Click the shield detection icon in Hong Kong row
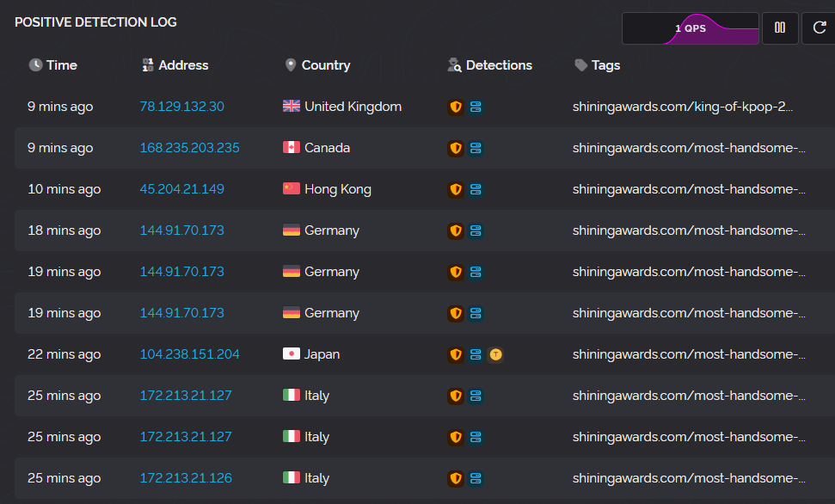835x504 pixels. 456,189
